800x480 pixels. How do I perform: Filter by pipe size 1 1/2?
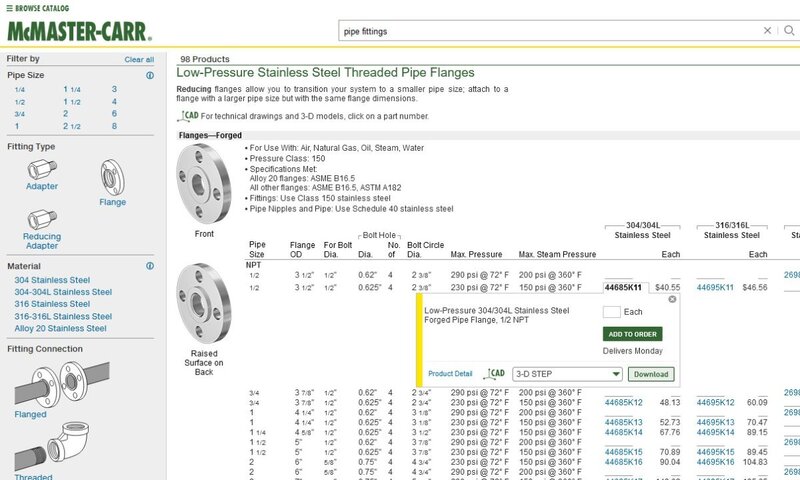[x=72, y=102]
